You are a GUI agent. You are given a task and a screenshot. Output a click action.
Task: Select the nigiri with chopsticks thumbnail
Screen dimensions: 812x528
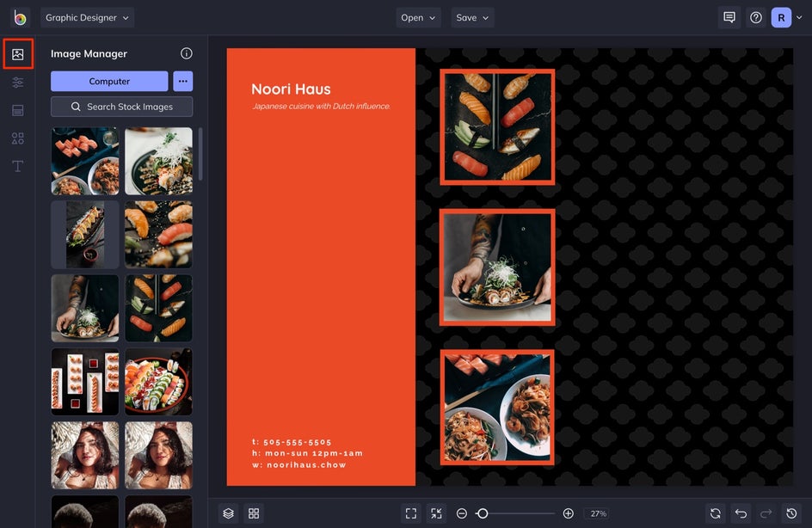point(158,308)
